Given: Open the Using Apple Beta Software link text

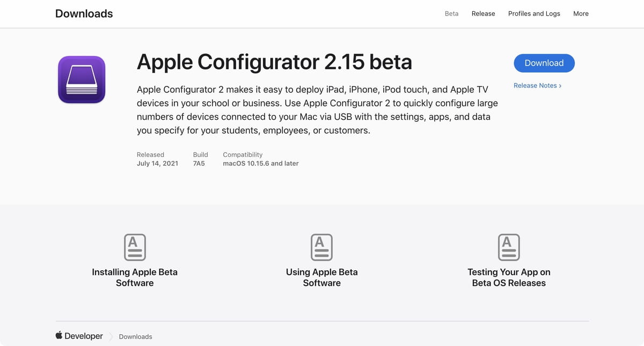Looking at the screenshot, I should click(322, 277).
